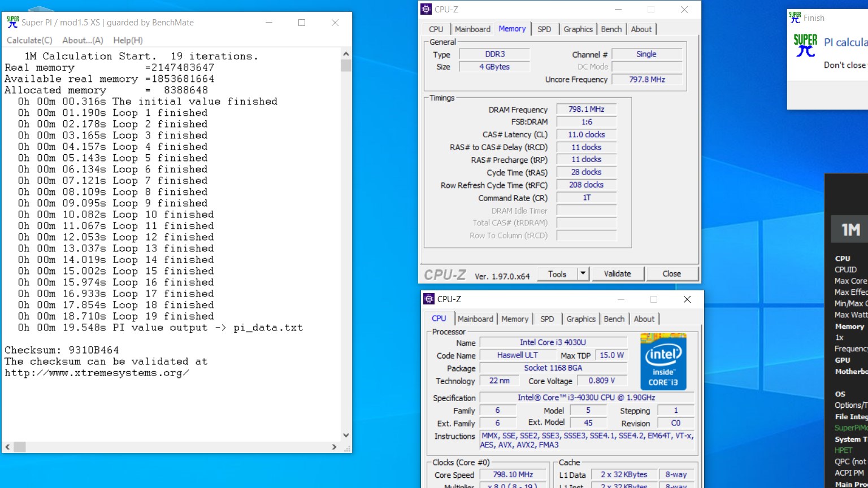868x488 pixels.
Task: Switch to Mainboard tab in lower CPU-Z window
Action: pyautogui.click(x=475, y=319)
